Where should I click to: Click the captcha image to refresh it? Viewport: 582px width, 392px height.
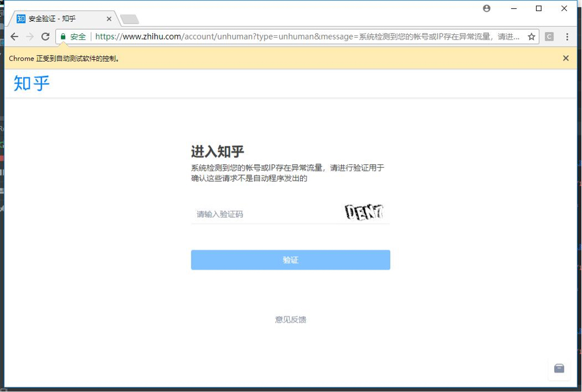[365, 212]
